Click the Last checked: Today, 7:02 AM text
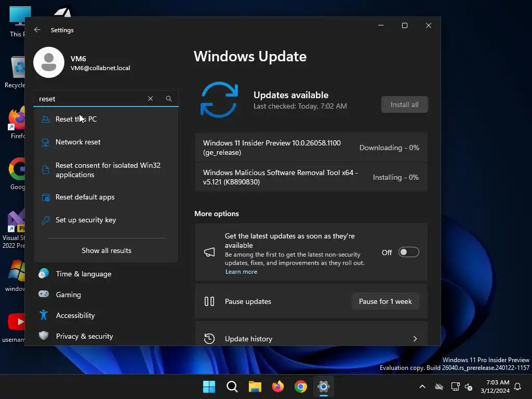This screenshot has height=399, width=532. click(x=300, y=106)
